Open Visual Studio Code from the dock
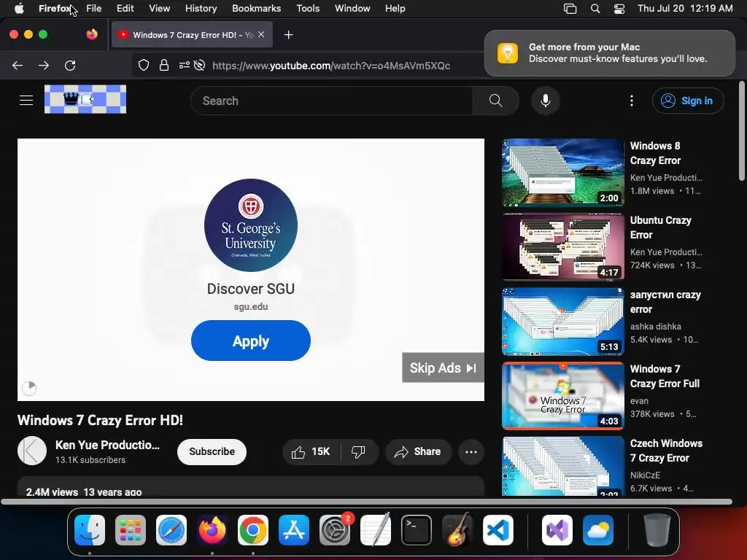Screen dimensions: 747x560 coord(498,530)
